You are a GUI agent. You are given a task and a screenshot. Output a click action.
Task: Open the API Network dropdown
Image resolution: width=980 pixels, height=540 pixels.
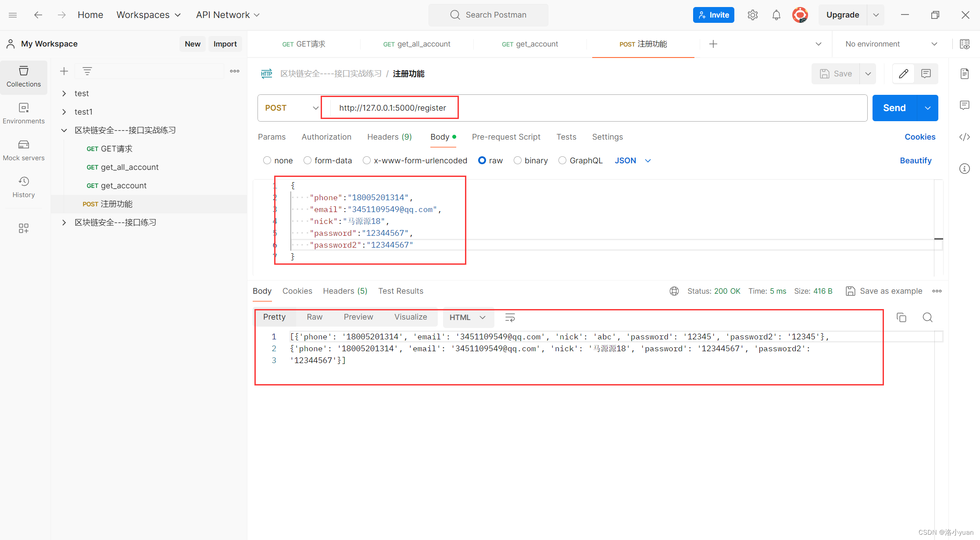point(228,15)
